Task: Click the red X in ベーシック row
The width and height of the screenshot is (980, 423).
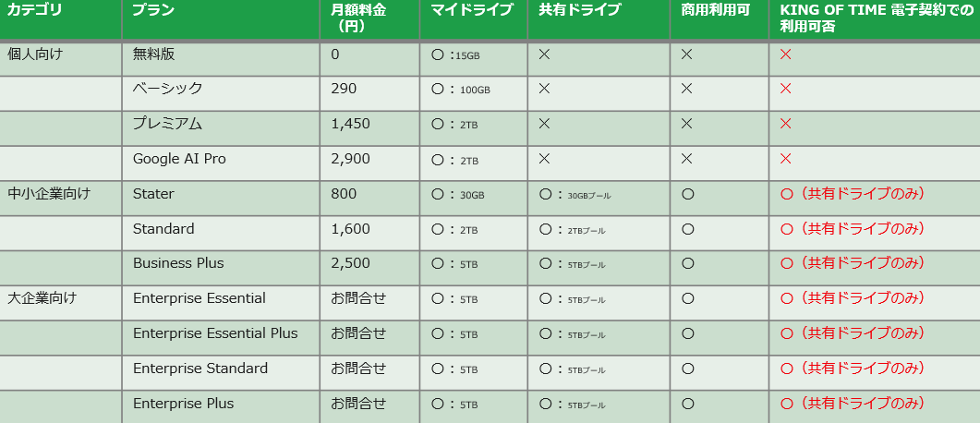Action: pos(786,90)
